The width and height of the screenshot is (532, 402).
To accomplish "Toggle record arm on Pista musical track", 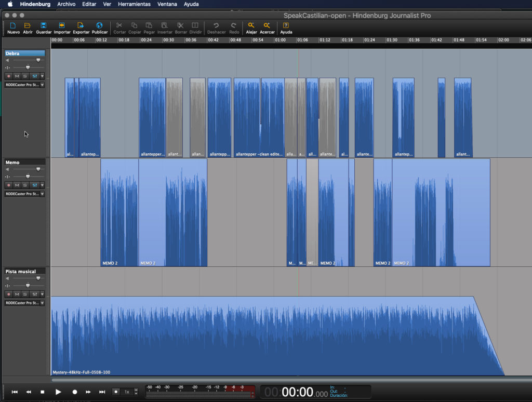I will pyautogui.click(x=9, y=294).
